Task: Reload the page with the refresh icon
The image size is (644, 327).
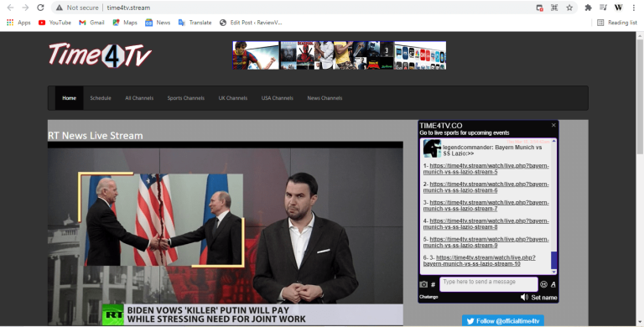Action: (40, 8)
